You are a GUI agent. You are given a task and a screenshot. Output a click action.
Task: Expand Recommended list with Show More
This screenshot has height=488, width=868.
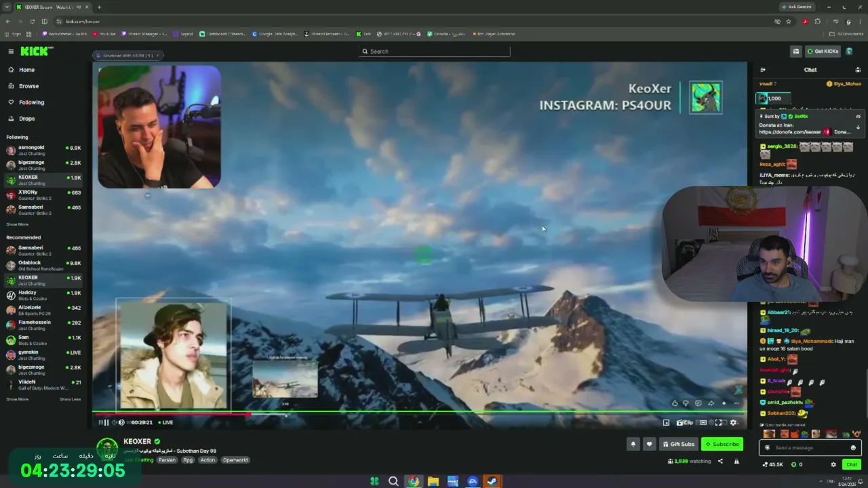(18, 399)
